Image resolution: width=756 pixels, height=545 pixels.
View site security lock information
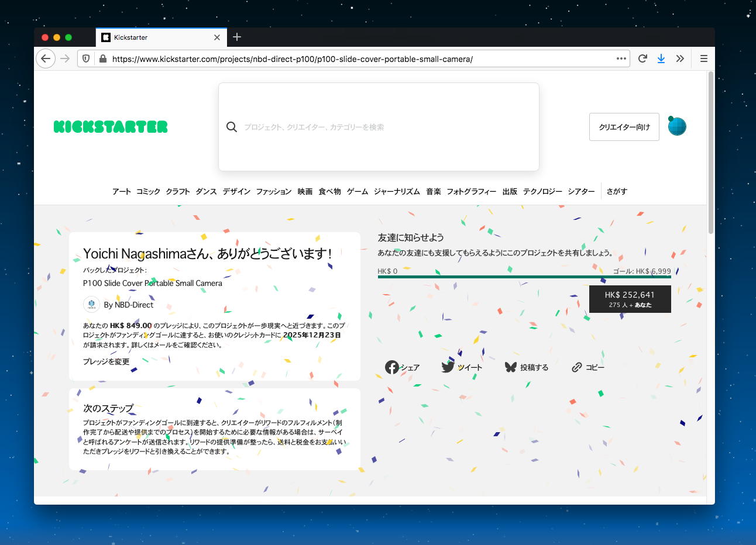(102, 58)
